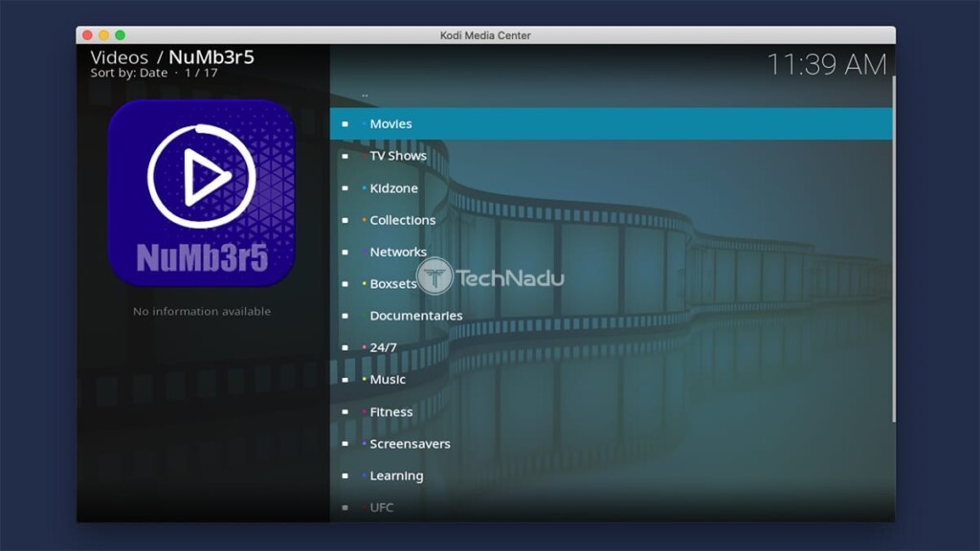Click the square bullet icon beside Screensavers
This screenshot has height=551, width=980.
[x=345, y=444]
